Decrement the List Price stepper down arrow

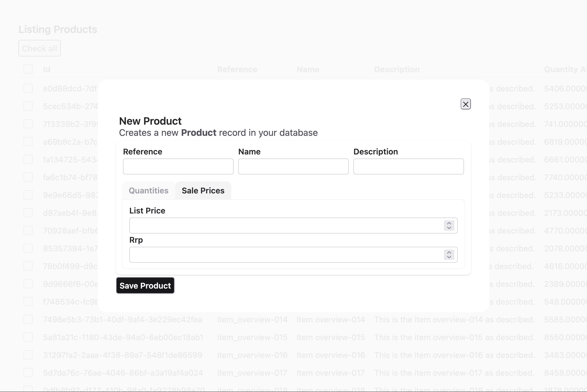tap(449, 228)
